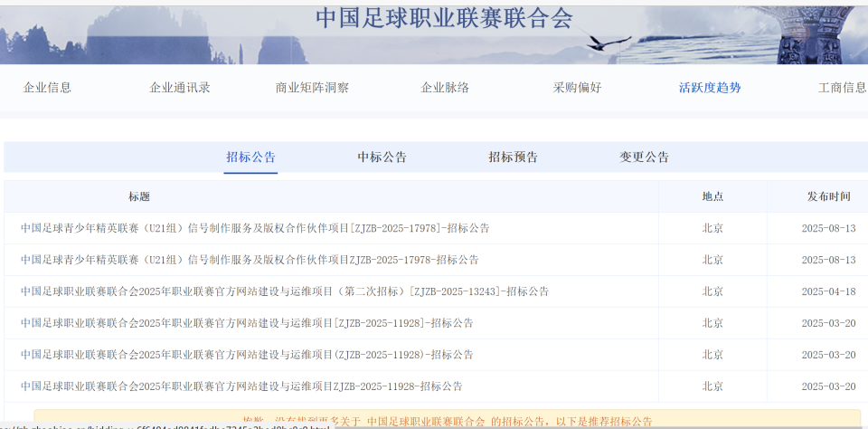Select the 企业脉络 navigation item
This screenshot has height=429, width=868.
(445, 88)
